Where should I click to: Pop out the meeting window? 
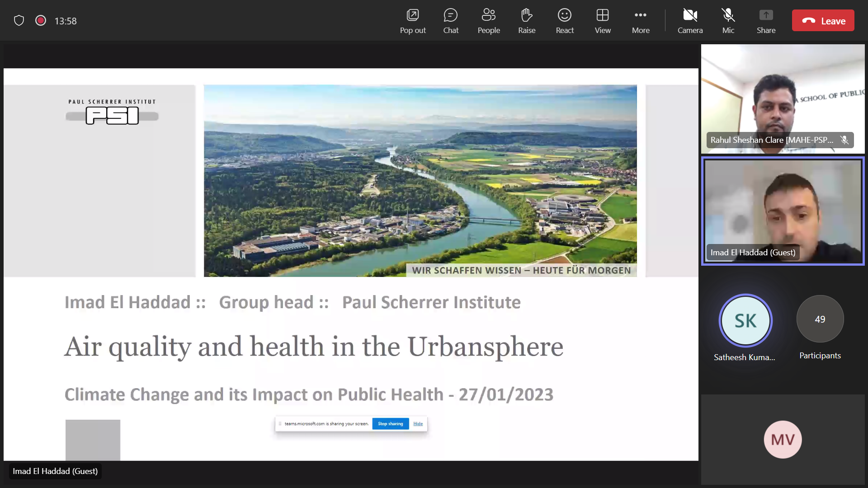pyautogui.click(x=412, y=21)
